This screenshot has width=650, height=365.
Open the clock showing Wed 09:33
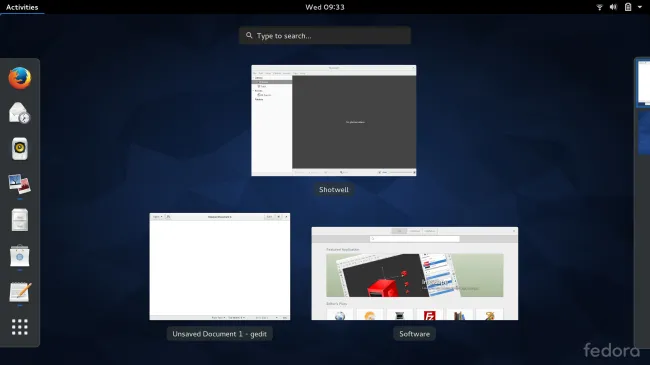(x=325, y=7)
